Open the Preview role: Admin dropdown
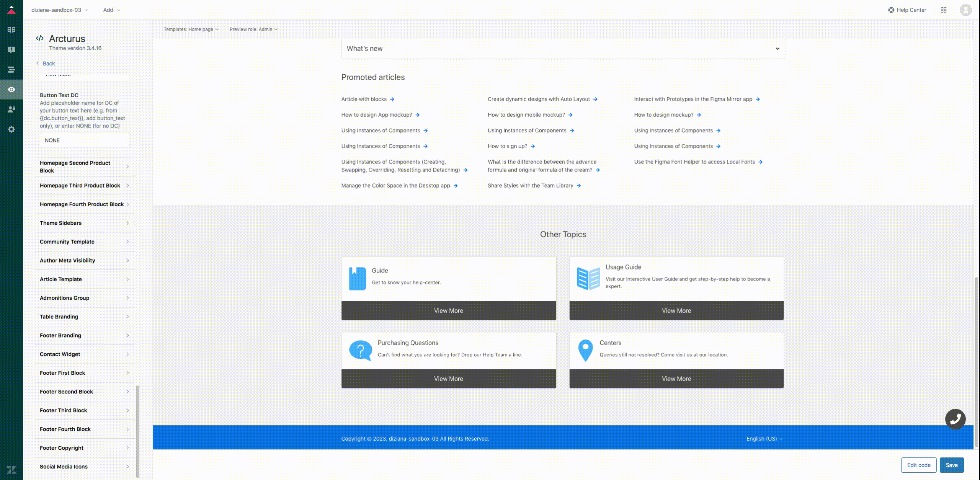 point(253,29)
